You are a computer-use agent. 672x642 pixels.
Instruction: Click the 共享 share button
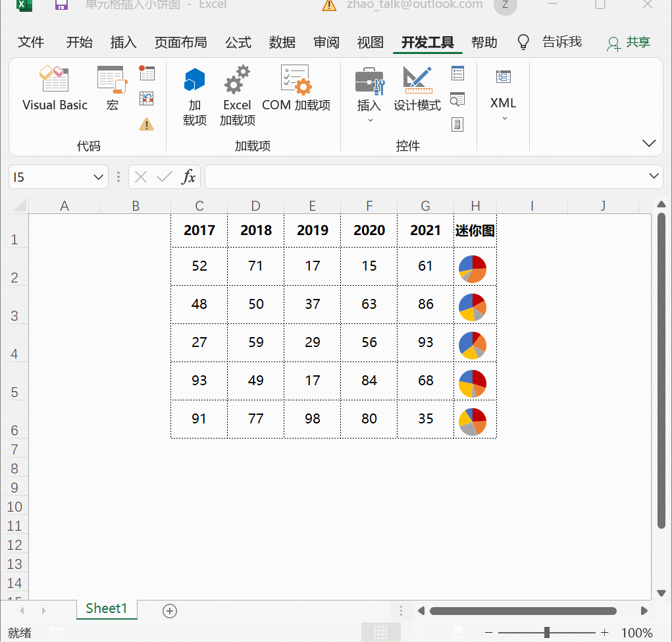629,42
